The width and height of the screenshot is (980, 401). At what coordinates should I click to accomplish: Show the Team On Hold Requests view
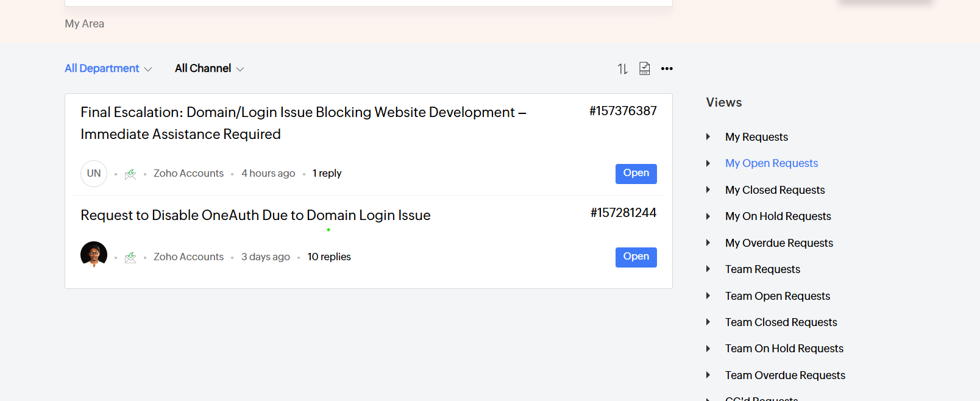click(784, 349)
